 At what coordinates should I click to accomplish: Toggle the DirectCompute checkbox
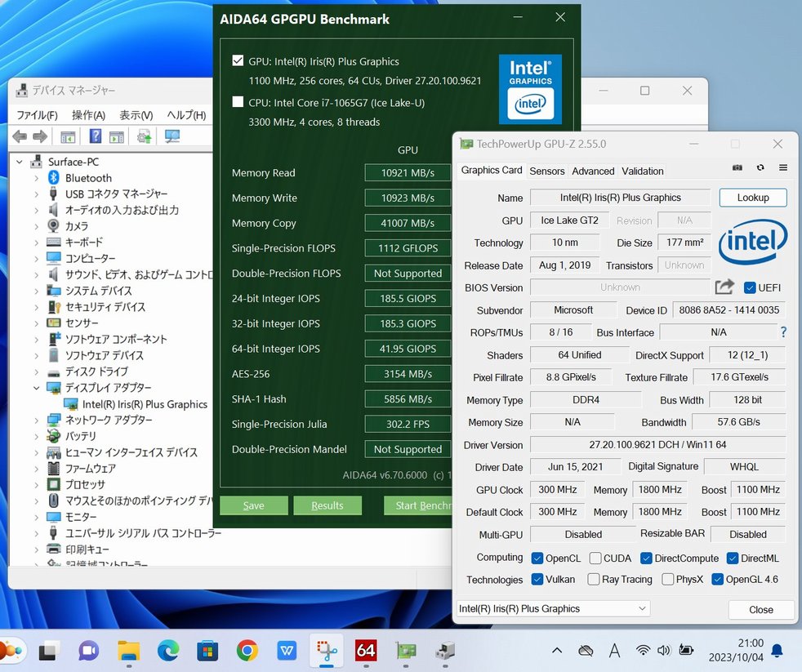(646, 558)
